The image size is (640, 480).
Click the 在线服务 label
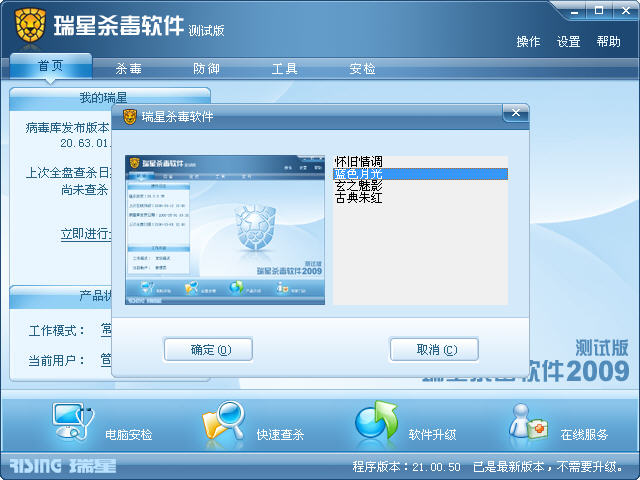click(x=584, y=435)
